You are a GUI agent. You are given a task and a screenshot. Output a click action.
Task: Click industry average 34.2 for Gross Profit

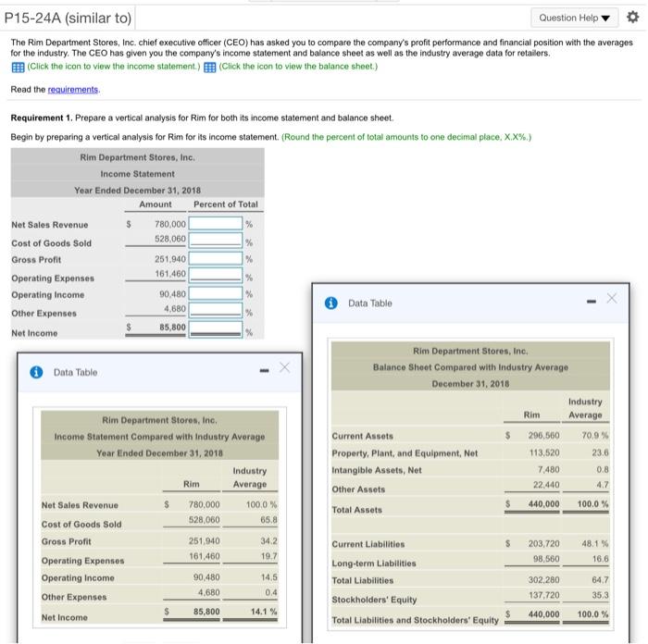point(269,540)
